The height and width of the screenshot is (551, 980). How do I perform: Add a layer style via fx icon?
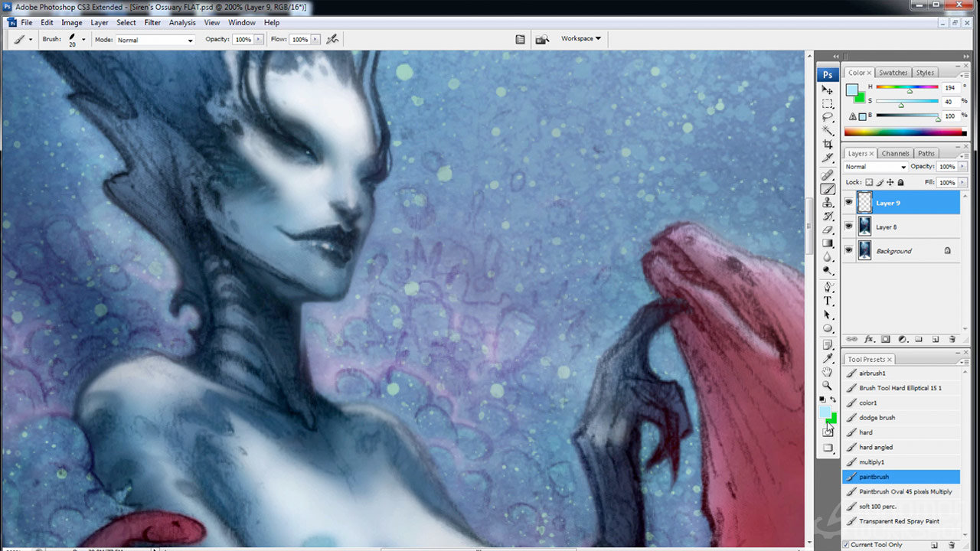(x=869, y=339)
